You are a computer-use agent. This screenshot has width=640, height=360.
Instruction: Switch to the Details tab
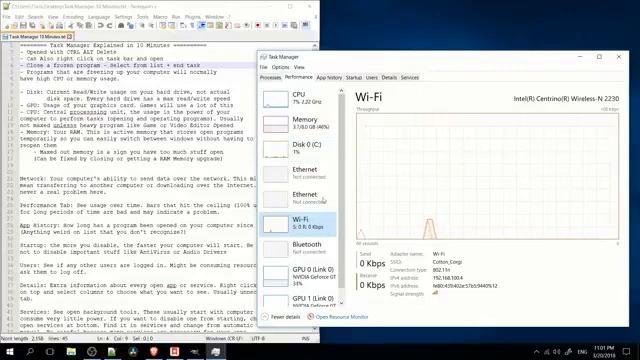pyautogui.click(x=389, y=78)
